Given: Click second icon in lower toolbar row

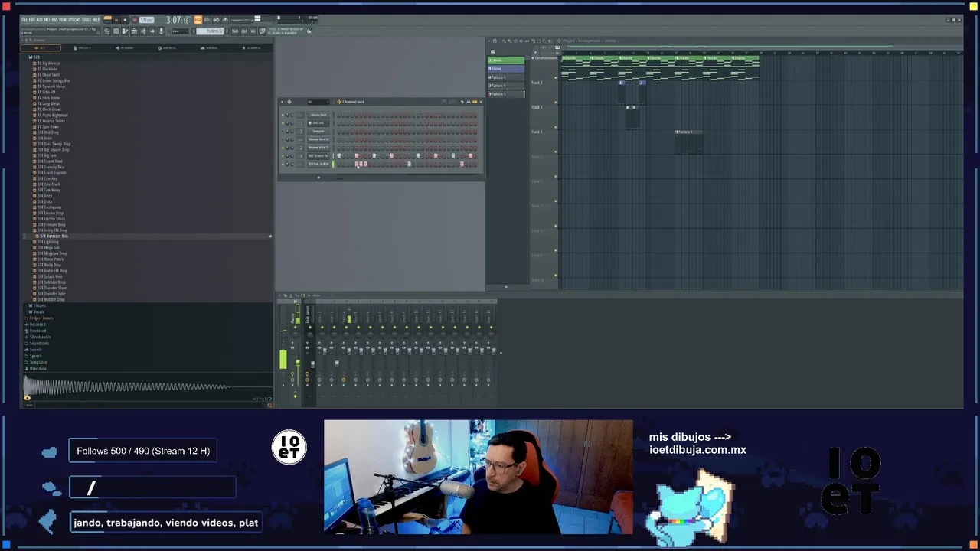Looking at the screenshot, I should coord(116,31).
